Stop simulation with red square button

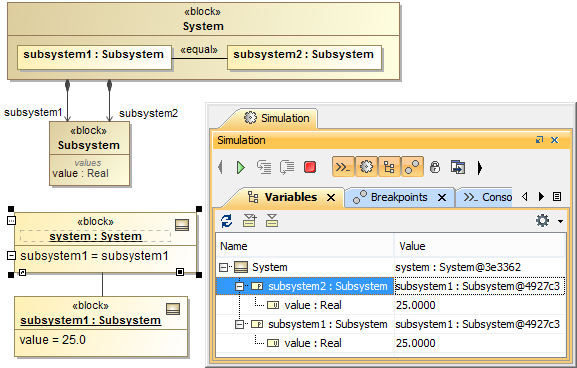coord(310,167)
